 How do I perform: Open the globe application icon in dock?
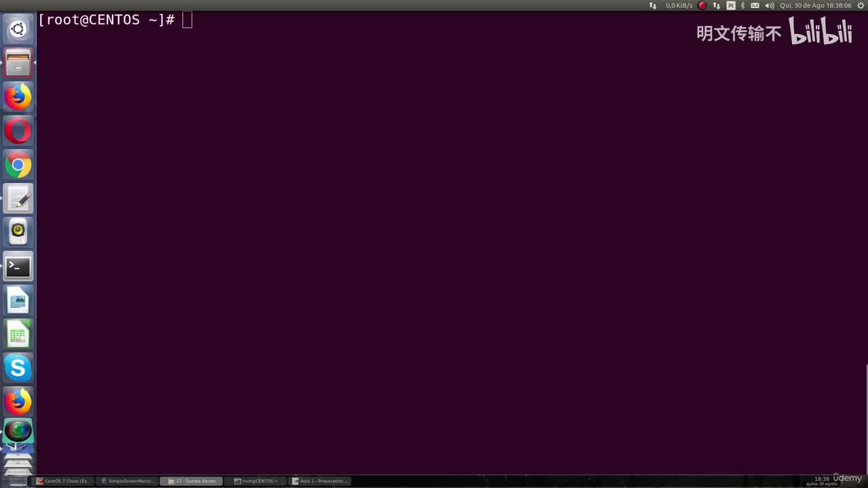point(18,431)
